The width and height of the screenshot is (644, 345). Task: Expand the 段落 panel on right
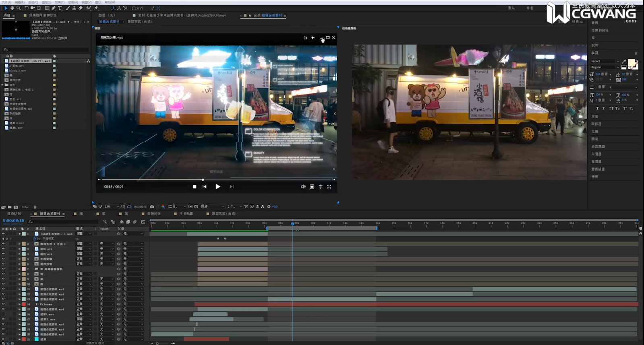[595, 116]
